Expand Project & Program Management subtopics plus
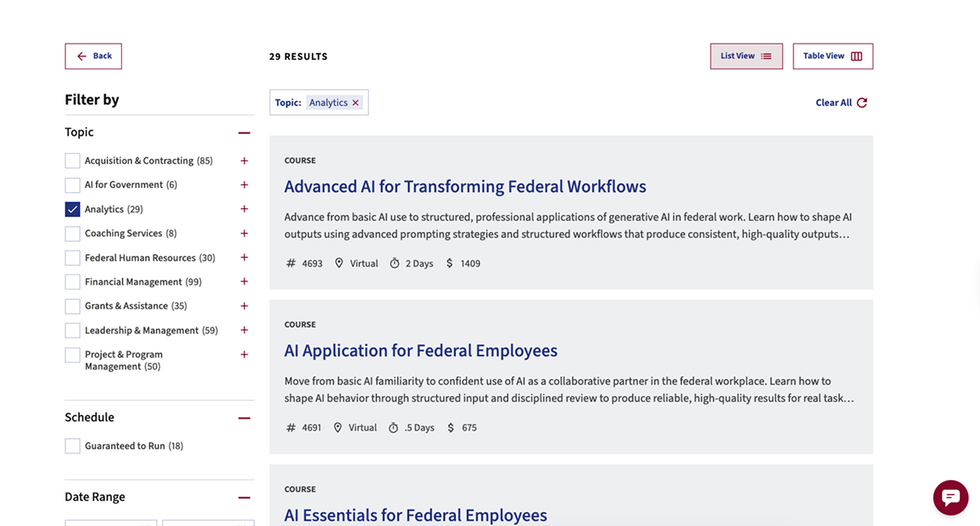 pos(245,354)
